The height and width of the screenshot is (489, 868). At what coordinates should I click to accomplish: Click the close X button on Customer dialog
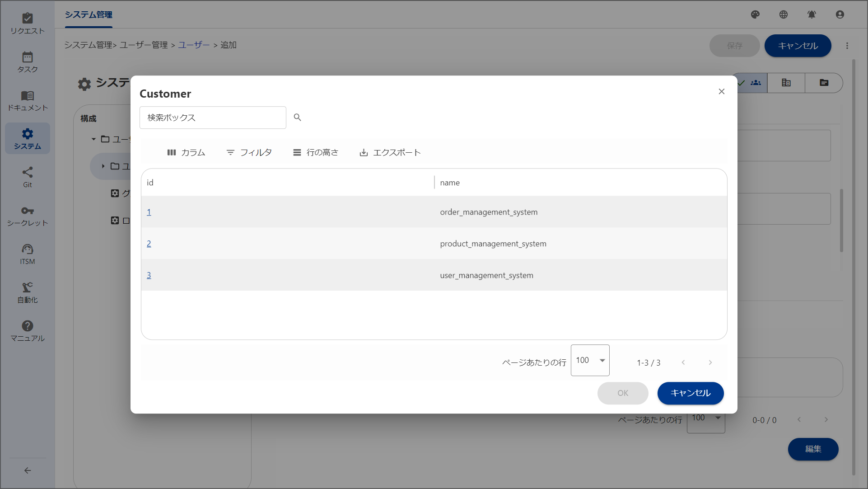click(x=721, y=91)
